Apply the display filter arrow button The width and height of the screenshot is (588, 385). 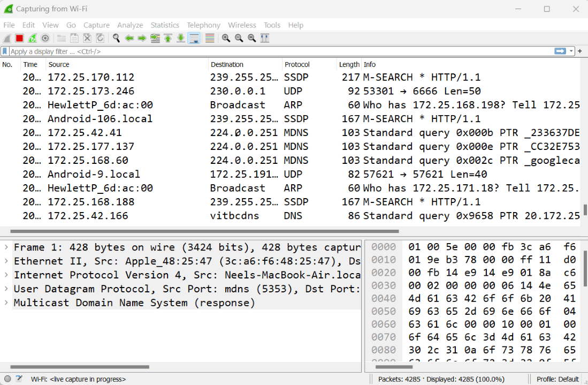click(560, 51)
